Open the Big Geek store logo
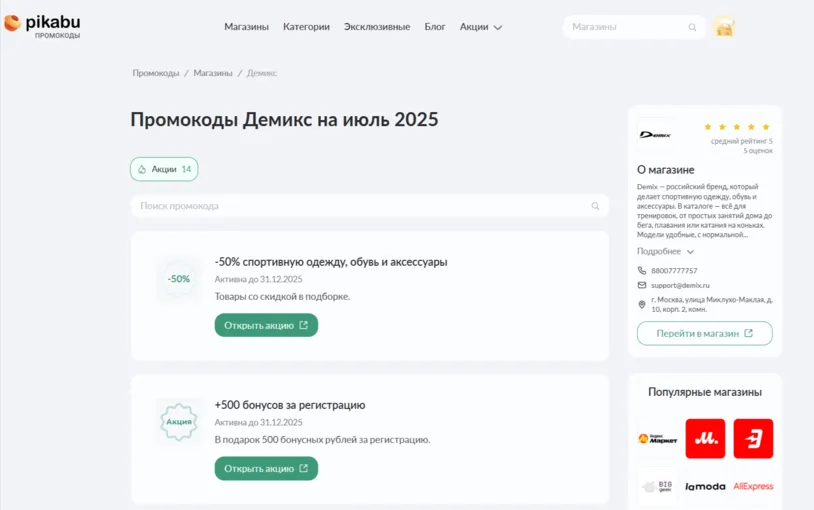814x510 pixels. tap(657, 487)
